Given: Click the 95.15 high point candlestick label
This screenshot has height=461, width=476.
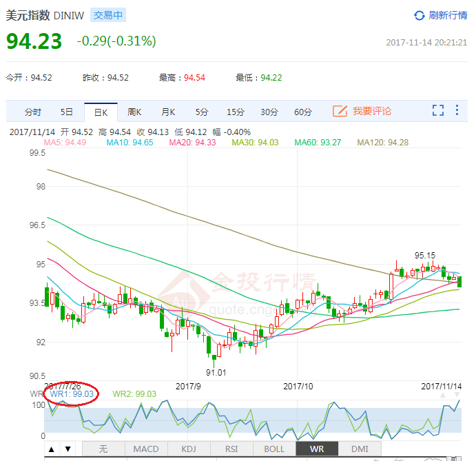Looking at the screenshot, I should (424, 256).
